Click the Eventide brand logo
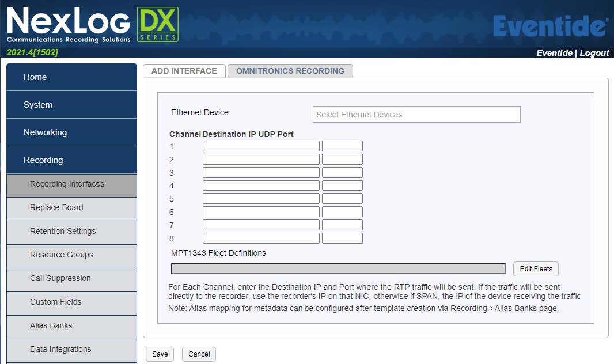 [550, 26]
